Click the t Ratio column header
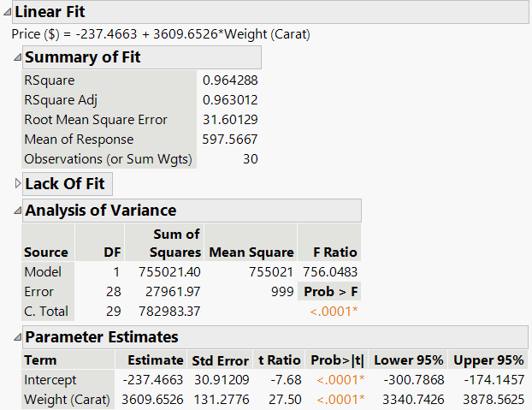 click(279, 360)
